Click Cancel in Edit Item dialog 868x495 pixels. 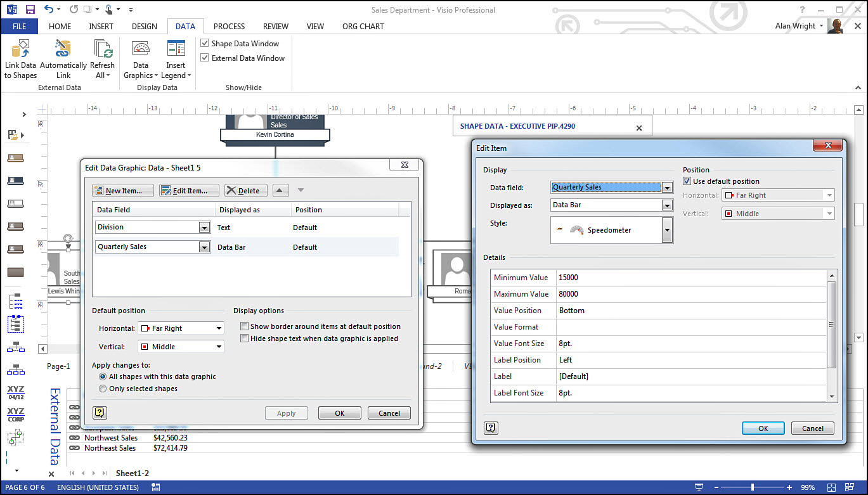tap(813, 428)
